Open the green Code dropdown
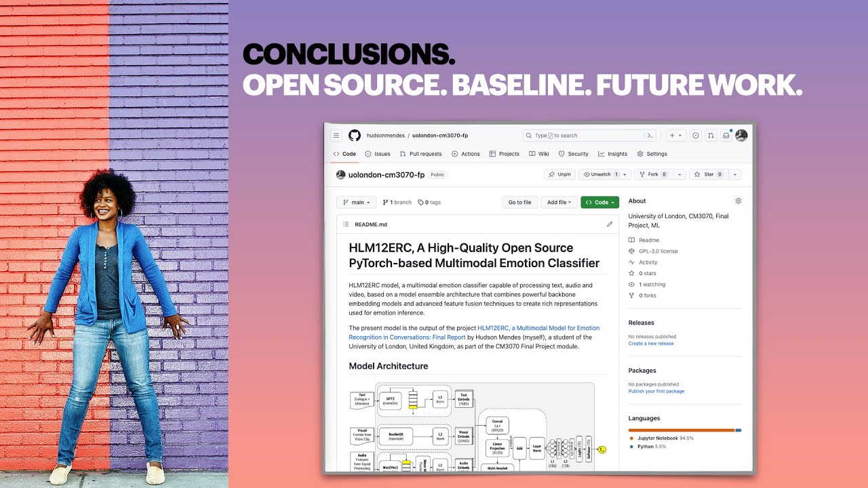The image size is (868, 488). (x=600, y=202)
